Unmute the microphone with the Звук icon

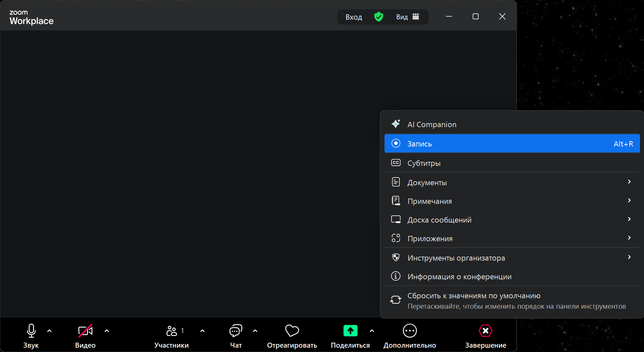(31, 331)
